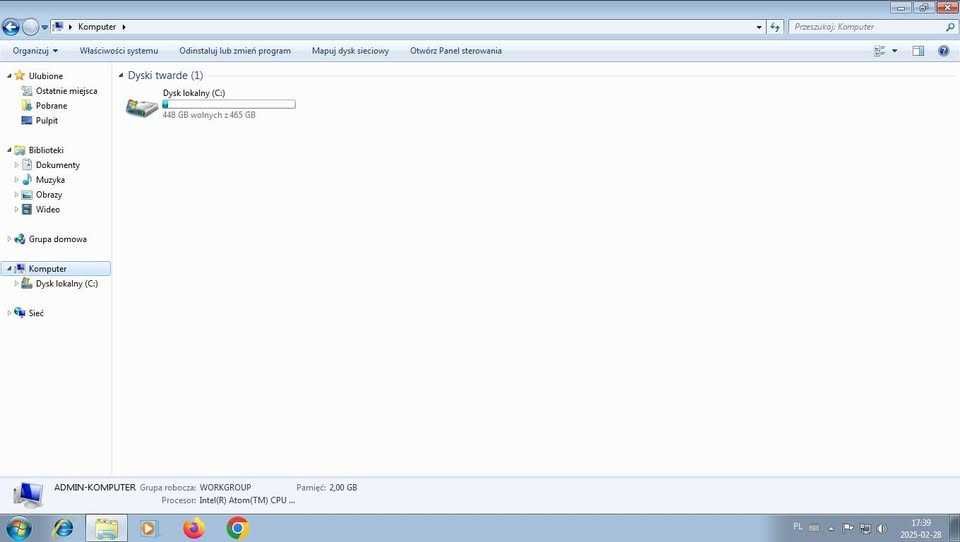Click the Windows Explorer taskbar button
The height and width of the screenshot is (542, 960).
[107, 528]
